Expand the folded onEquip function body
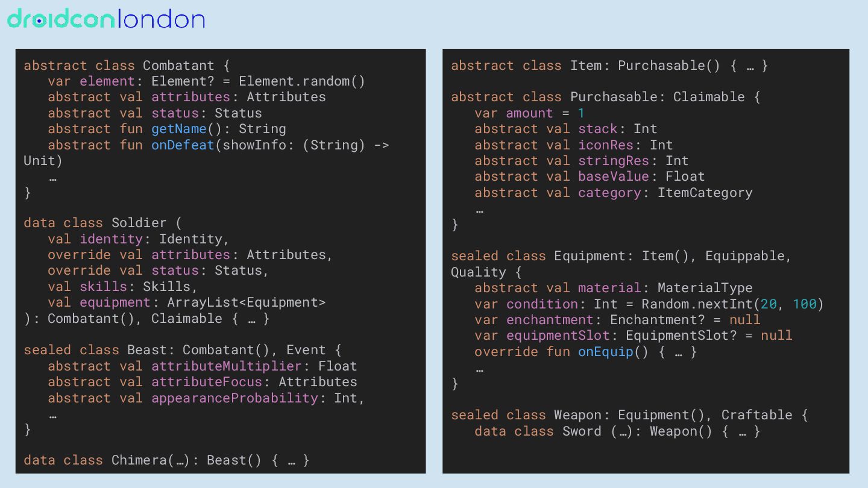The width and height of the screenshot is (868, 488). (679, 352)
